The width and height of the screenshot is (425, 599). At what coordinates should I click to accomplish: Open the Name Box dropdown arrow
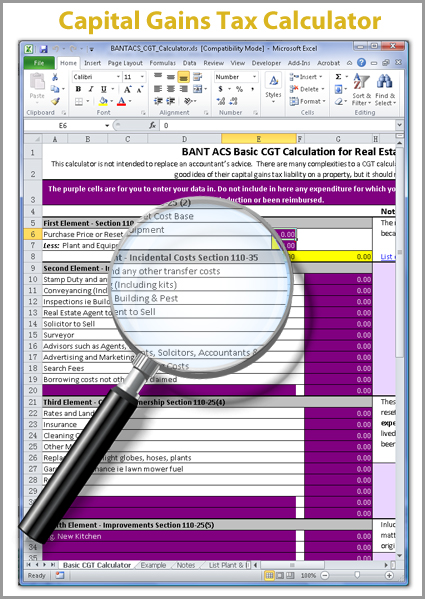pos(107,125)
